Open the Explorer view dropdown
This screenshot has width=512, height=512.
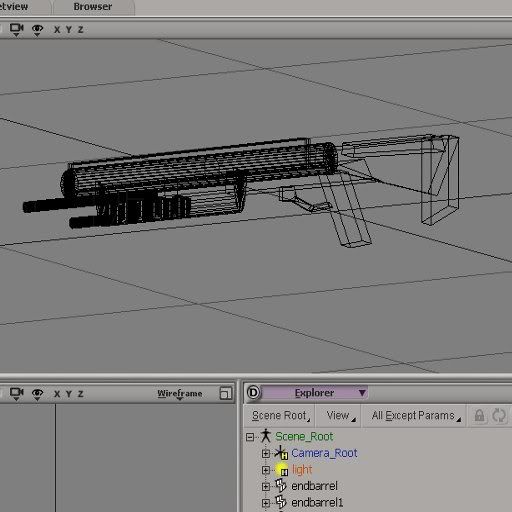coord(314,393)
